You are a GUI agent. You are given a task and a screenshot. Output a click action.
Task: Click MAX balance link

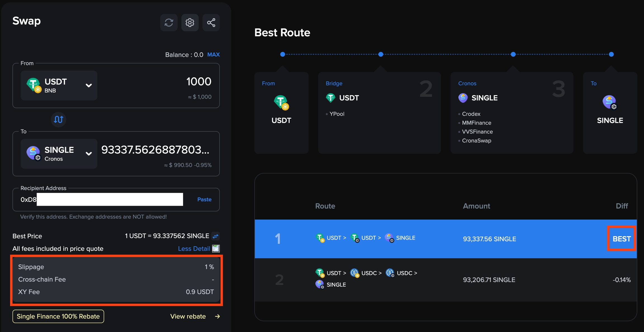(213, 55)
